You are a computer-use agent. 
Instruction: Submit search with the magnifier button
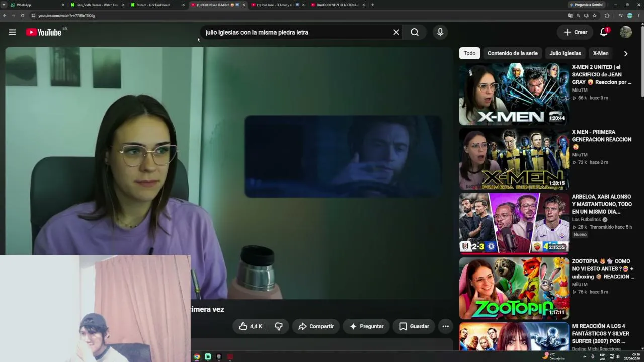[415, 32]
